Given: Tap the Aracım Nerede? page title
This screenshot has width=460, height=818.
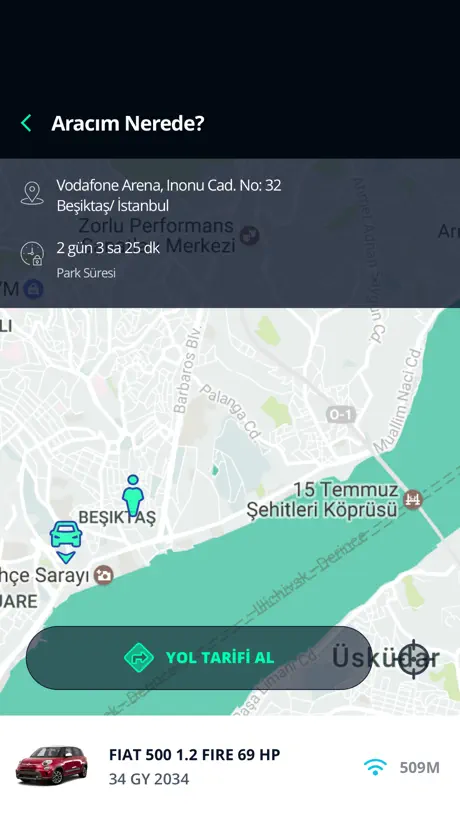Looking at the screenshot, I should click(128, 124).
